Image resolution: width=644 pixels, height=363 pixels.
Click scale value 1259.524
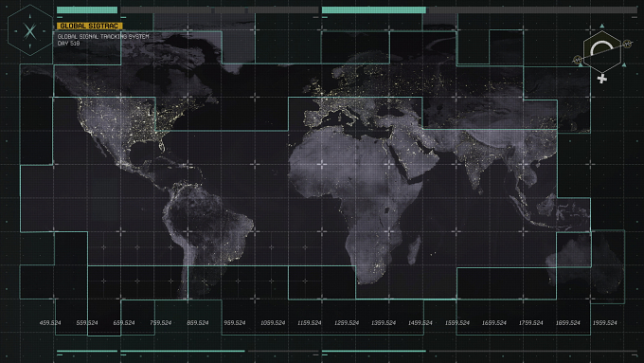(347, 322)
